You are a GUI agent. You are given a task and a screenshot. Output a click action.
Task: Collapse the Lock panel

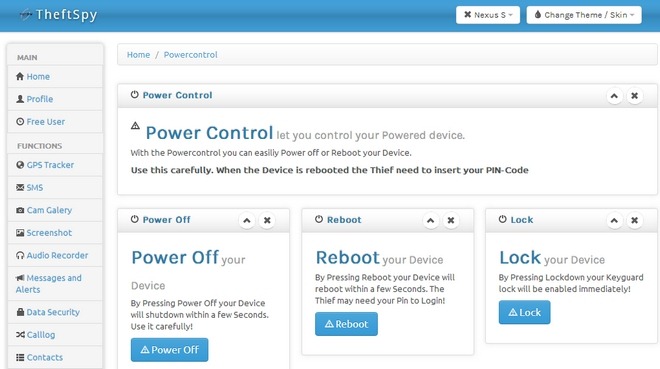click(614, 220)
